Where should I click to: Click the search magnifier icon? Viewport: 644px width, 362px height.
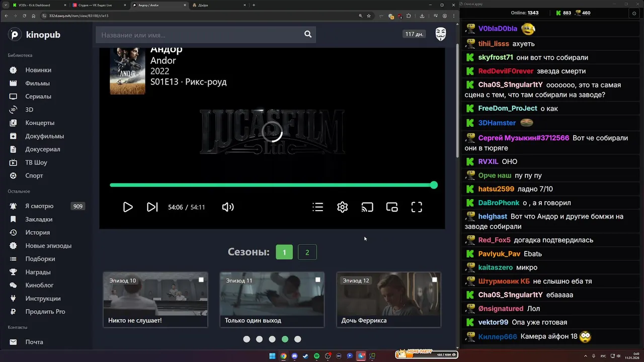[308, 34]
